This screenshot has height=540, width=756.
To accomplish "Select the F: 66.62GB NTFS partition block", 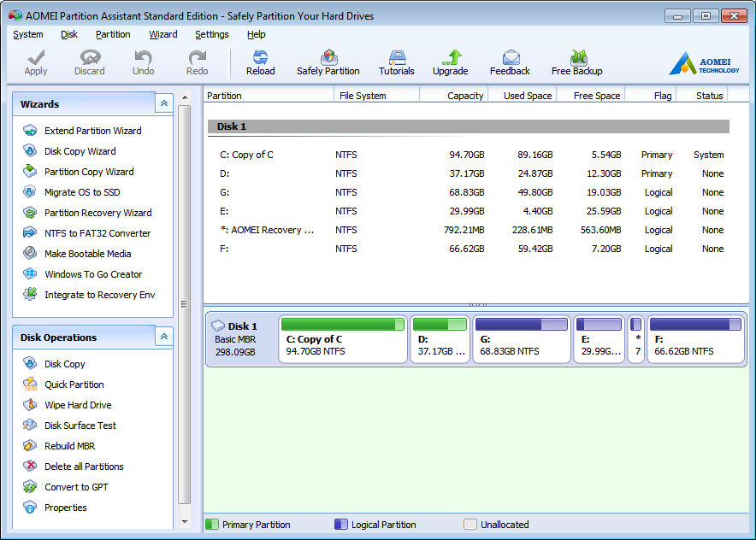I will (x=695, y=339).
